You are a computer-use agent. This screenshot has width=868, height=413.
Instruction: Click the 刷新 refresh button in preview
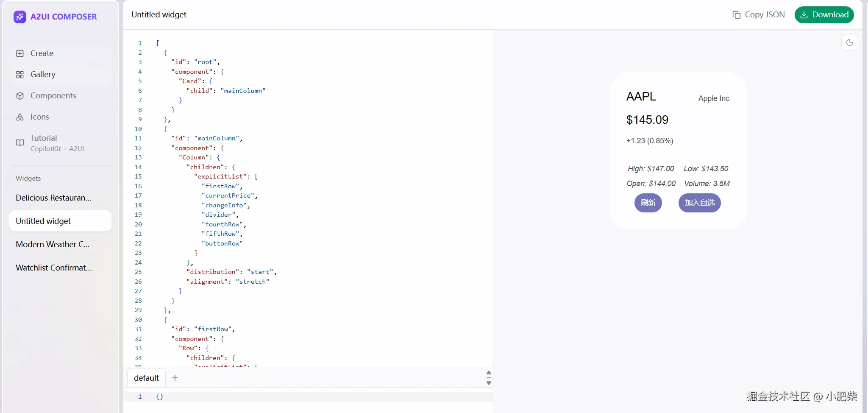[x=648, y=203]
